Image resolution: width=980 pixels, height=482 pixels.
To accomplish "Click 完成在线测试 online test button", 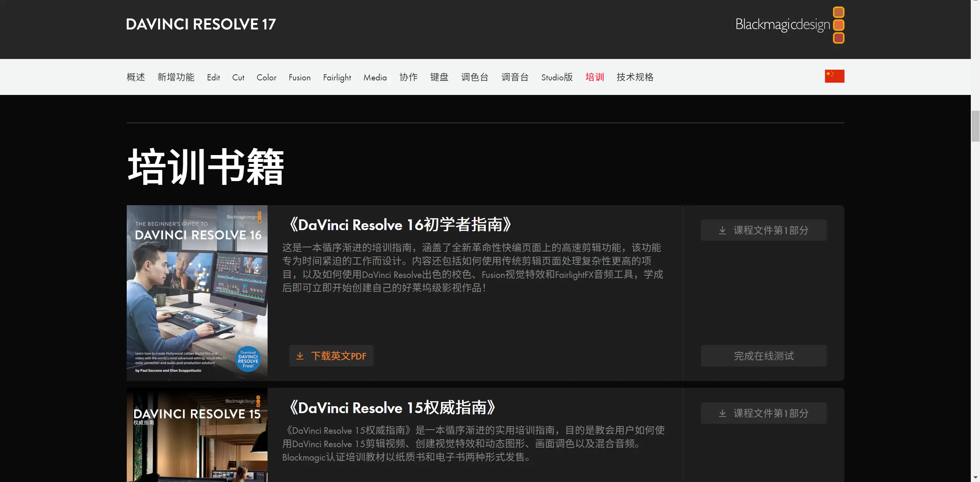I will tap(764, 356).
